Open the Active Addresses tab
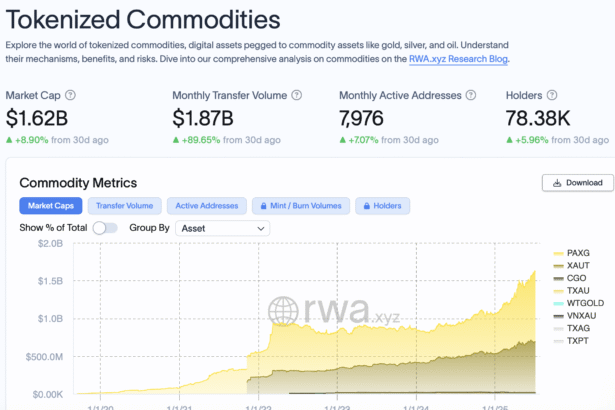 (x=205, y=206)
